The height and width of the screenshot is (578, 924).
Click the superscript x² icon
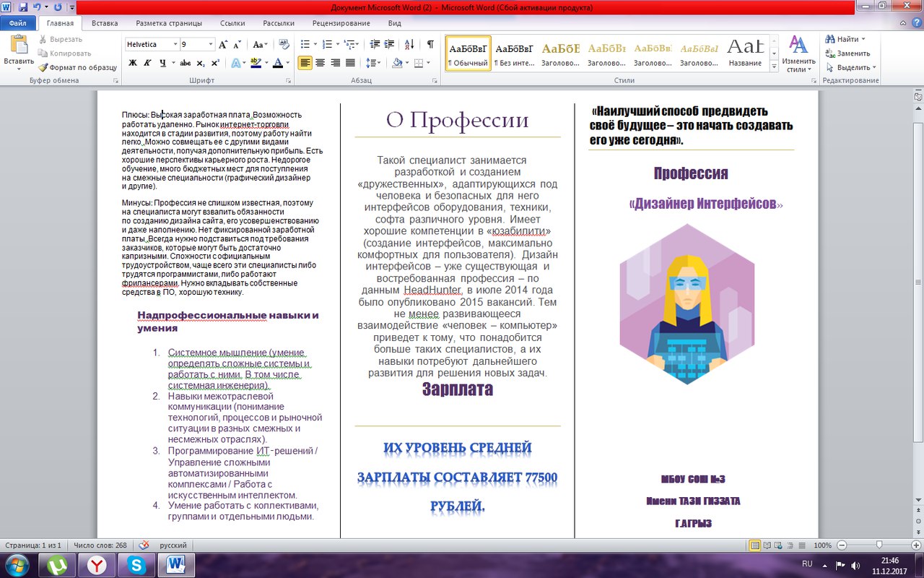tap(214, 63)
